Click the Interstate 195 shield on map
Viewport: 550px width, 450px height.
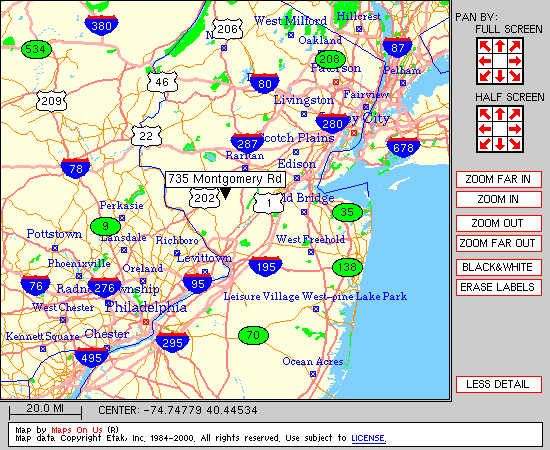tap(266, 266)
